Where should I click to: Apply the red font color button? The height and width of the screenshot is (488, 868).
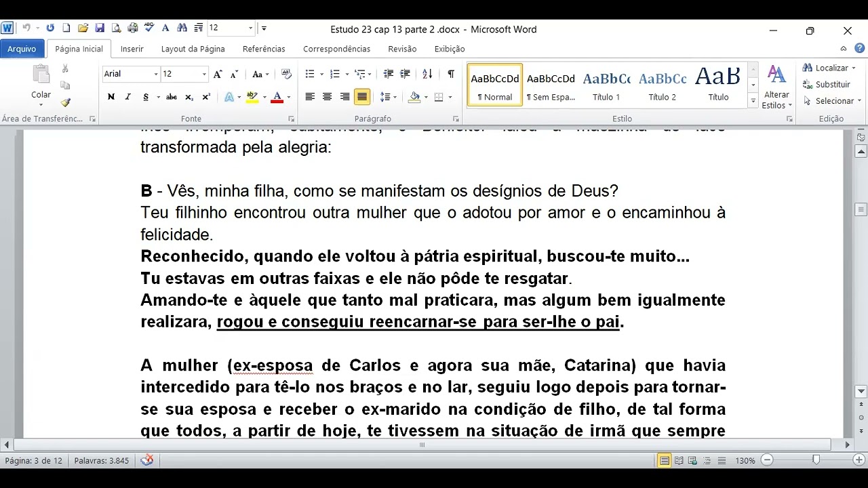click(x=277, y=98)
